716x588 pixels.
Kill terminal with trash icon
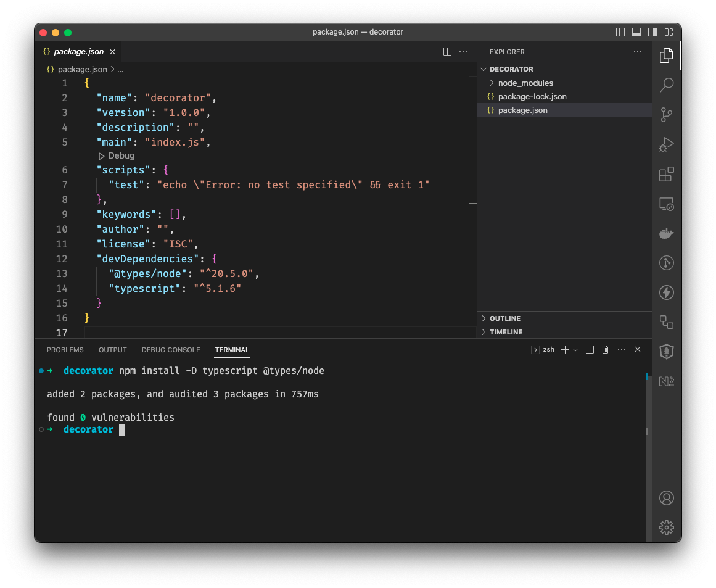point(605,349)
